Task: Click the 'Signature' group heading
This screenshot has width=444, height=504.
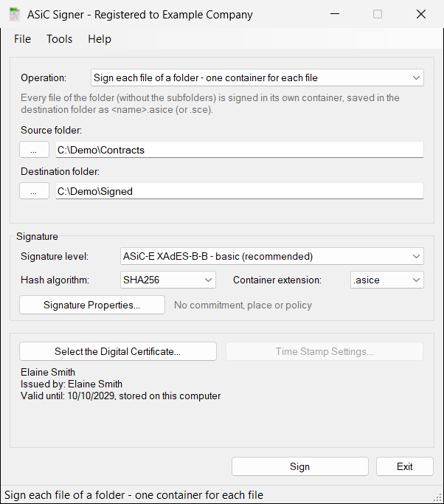Action: coord(38,237)
